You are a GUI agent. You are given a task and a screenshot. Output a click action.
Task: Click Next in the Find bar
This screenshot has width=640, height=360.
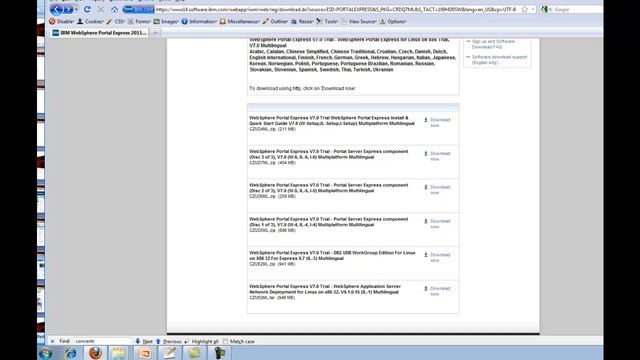pyautogui.click(x=144, y=341)
